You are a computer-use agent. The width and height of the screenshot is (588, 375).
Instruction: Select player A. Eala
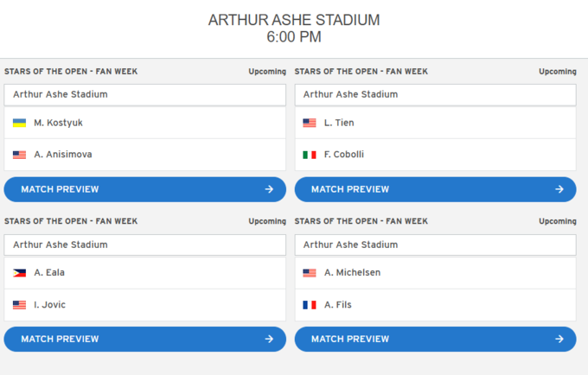[x=49, y=272]
